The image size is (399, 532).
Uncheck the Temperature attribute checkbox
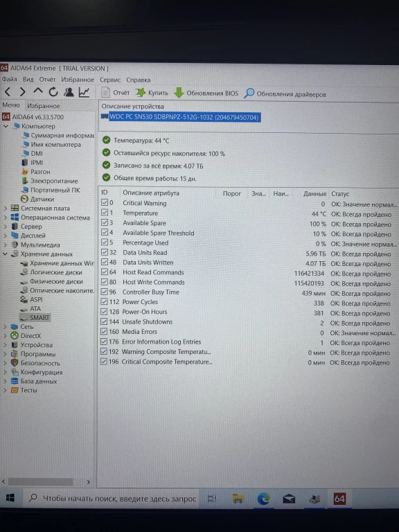(105, 213)
